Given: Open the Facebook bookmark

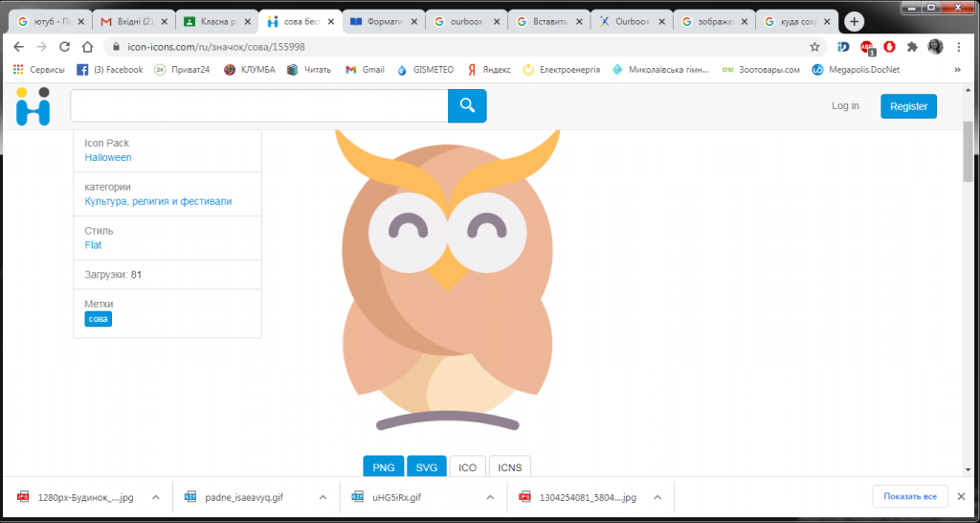Looking at the screenshot, I should (x=110, y=69).
